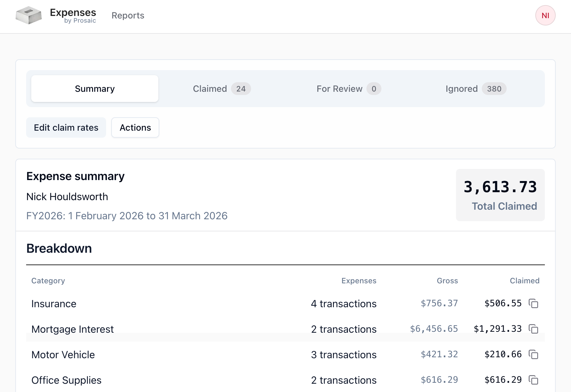Viewport: 571px width, 392px height.
Task: Switch to the Summary tab
Action: click(x=95, y=89)
